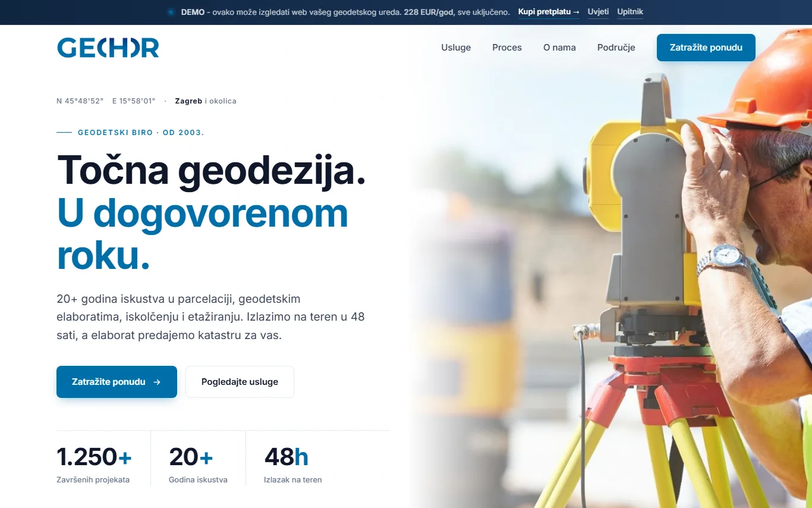Image resolution: width=812 pixels, height=508 pixels.
Task: Click the 1.250+ Završenih projekata statistic
Action: click(x=94, y=465)
